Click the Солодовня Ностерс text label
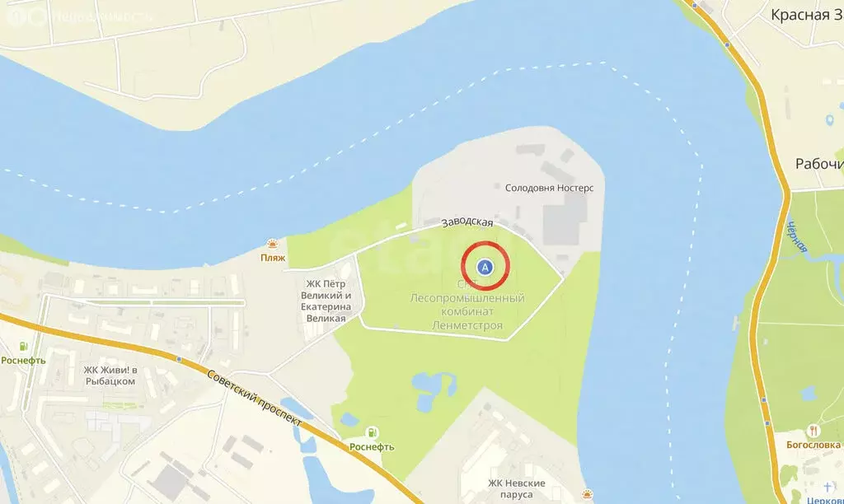The image size is (844, 504). (x=549, y=188)
